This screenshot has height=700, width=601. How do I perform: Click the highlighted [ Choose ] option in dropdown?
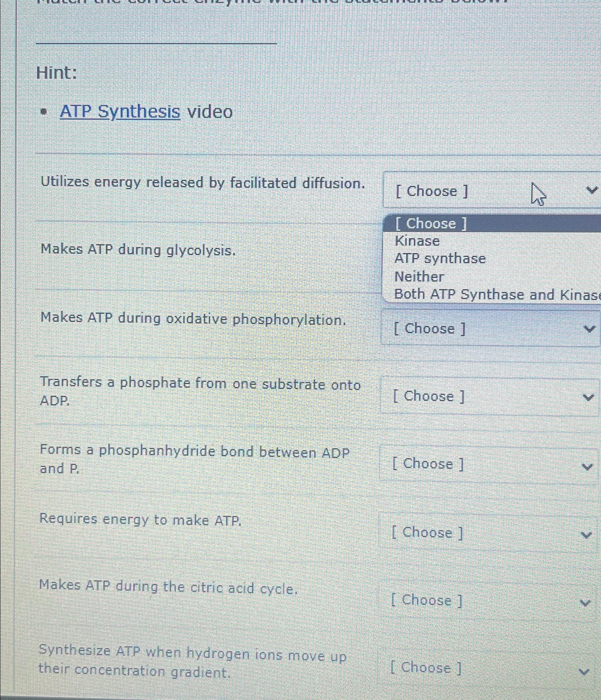point(430,224)
